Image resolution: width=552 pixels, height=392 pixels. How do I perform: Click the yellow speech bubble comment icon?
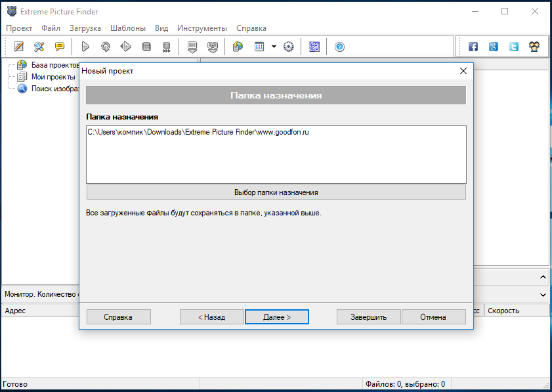tap(60, 47)
